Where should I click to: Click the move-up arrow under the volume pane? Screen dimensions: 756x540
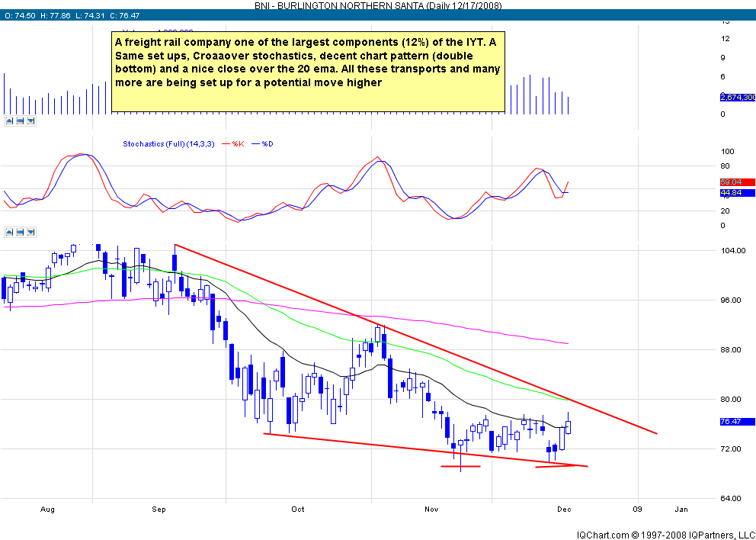point(9,121)
